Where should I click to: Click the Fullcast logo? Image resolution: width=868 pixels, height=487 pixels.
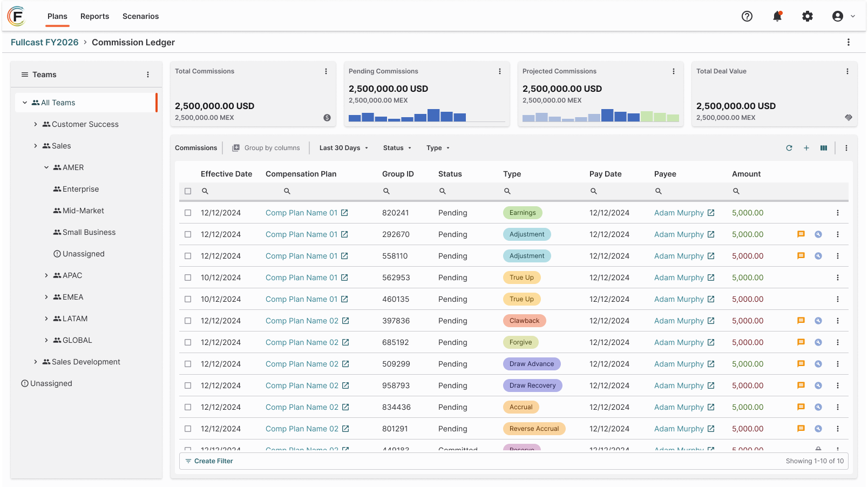coord(16,16)
